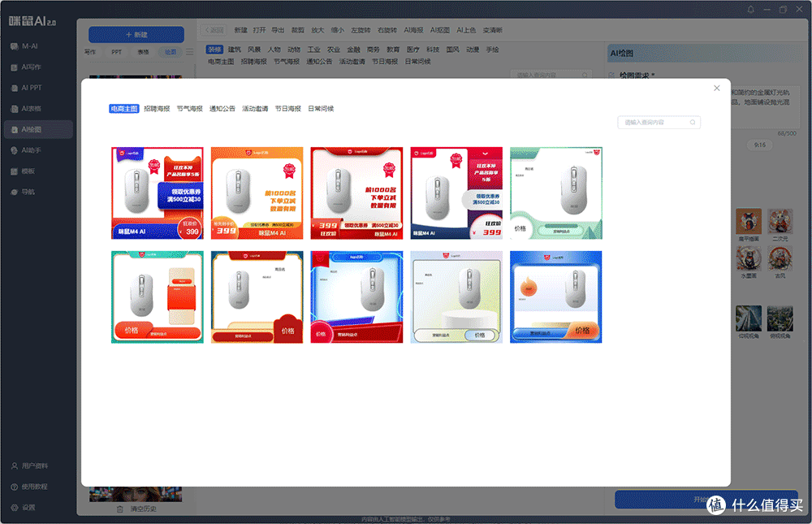Screen dimensions: 812x524
Task: Click 裁剪 in the background toolbar
Action: point(298,30)
